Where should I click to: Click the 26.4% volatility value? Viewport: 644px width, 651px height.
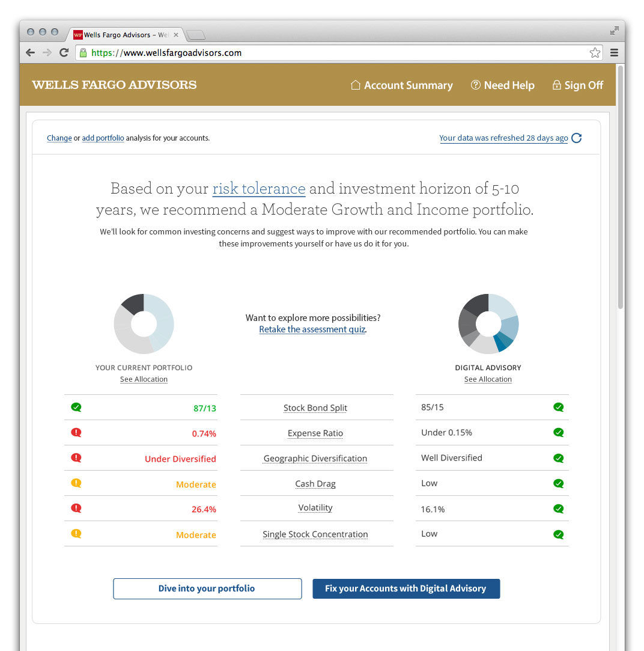tap(204, 509)
